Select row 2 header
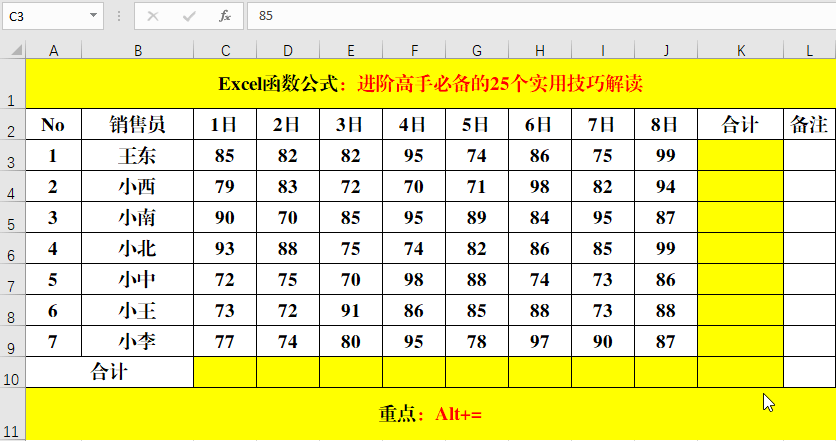Viewport: 836px width, 441px height. (12, 124)
